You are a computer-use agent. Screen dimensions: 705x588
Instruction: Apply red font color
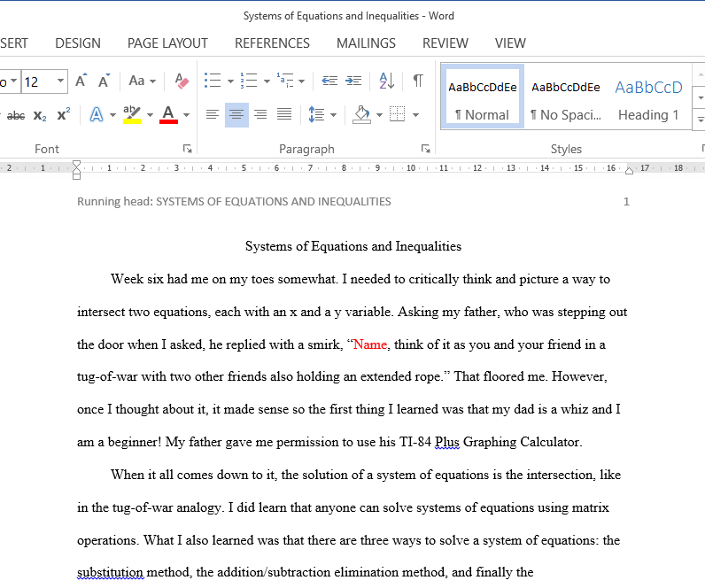pos(168,114)
